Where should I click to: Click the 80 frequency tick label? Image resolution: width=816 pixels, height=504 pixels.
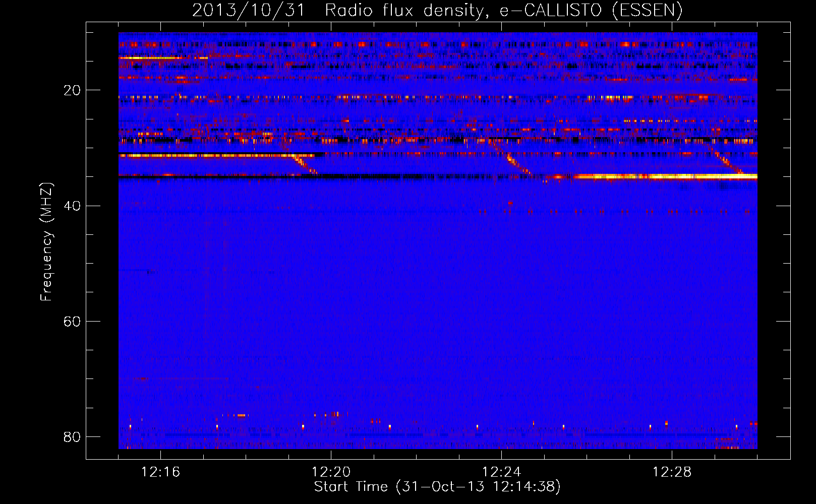(x=72, y=436)
